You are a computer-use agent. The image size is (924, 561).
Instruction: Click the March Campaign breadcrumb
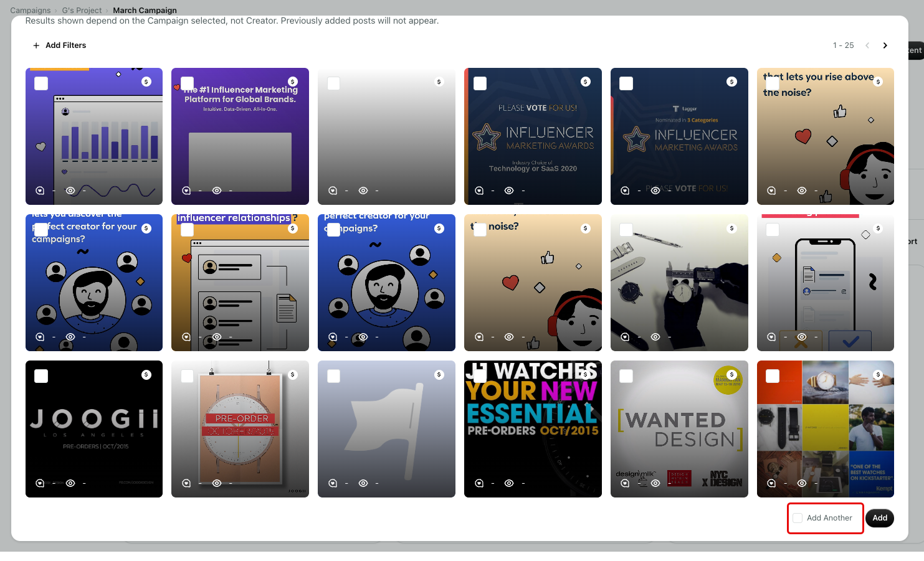tap(145, 11)
